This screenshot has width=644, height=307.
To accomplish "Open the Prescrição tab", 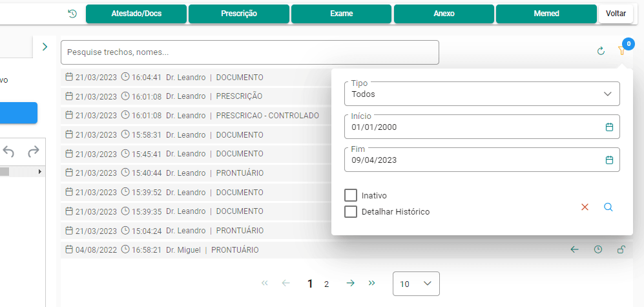I will (x=238, y=14).
